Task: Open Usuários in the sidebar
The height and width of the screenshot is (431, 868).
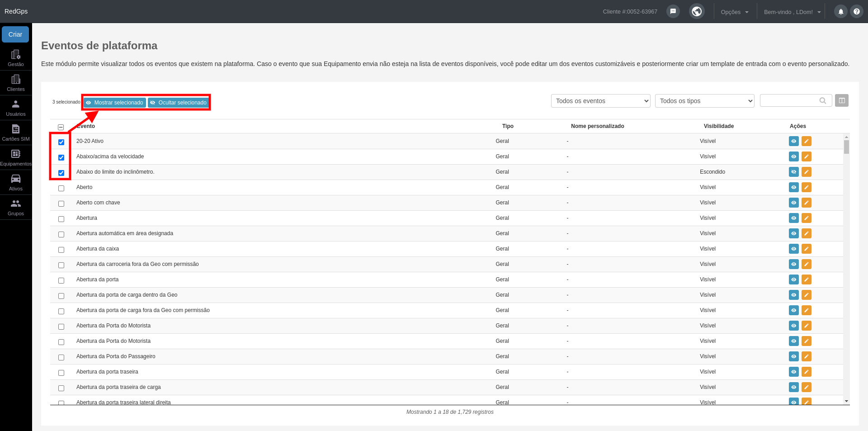Action: pos(16,108)
